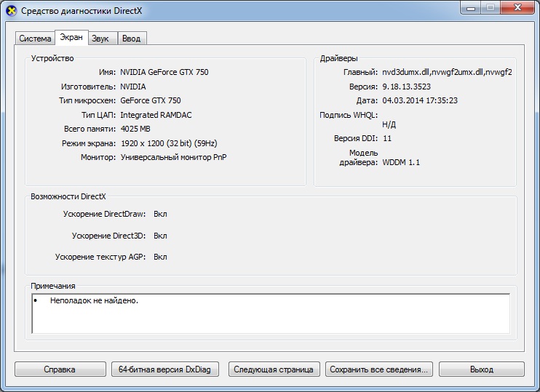Viewport: 540px width, 392px height.
Task: Click driver date 04.03.2014 17:35:23
Action: (x=420, y=100)
